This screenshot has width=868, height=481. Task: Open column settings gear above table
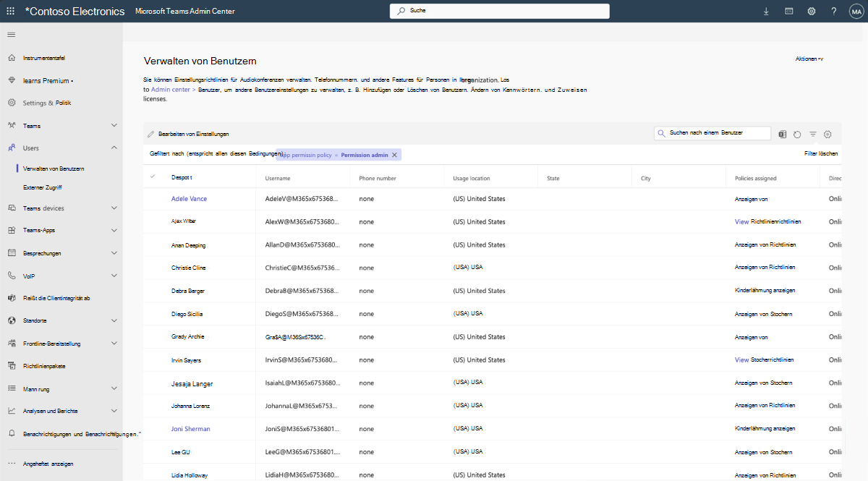click(x=828, y=134)
